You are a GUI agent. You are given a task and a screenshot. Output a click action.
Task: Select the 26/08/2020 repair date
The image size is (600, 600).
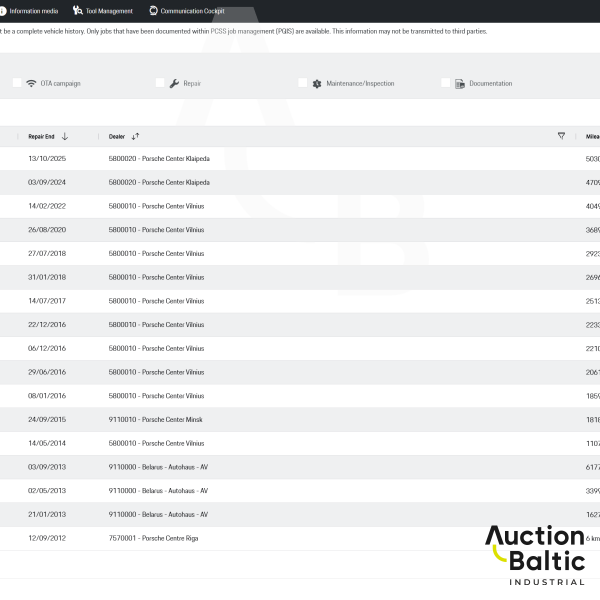(x=47, y=230)
